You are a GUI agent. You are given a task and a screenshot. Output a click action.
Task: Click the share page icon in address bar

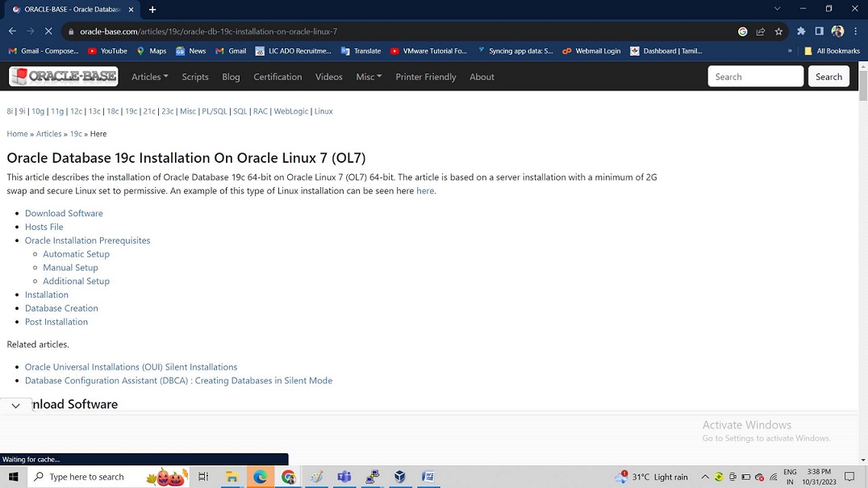tap(761, 31)
